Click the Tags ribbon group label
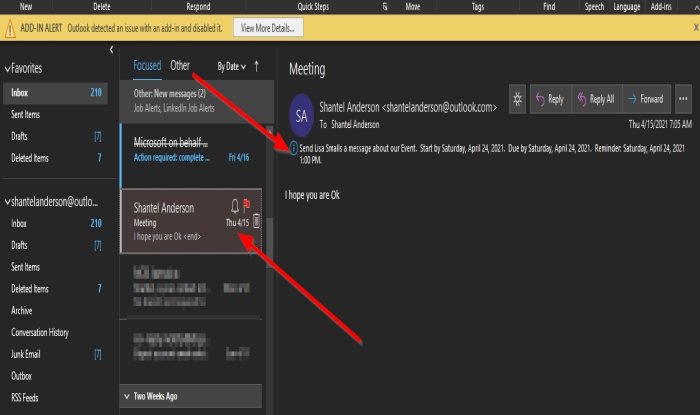The image size is (700, 415). click(x=478, y=7)
